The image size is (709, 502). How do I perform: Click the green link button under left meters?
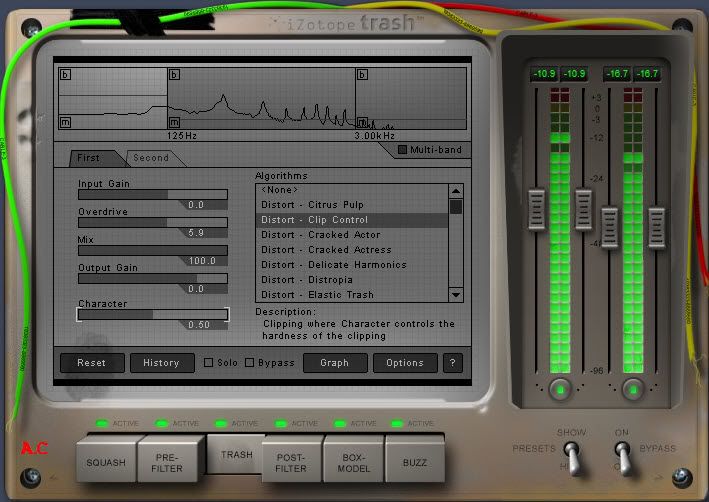click(x=560, y=388)
